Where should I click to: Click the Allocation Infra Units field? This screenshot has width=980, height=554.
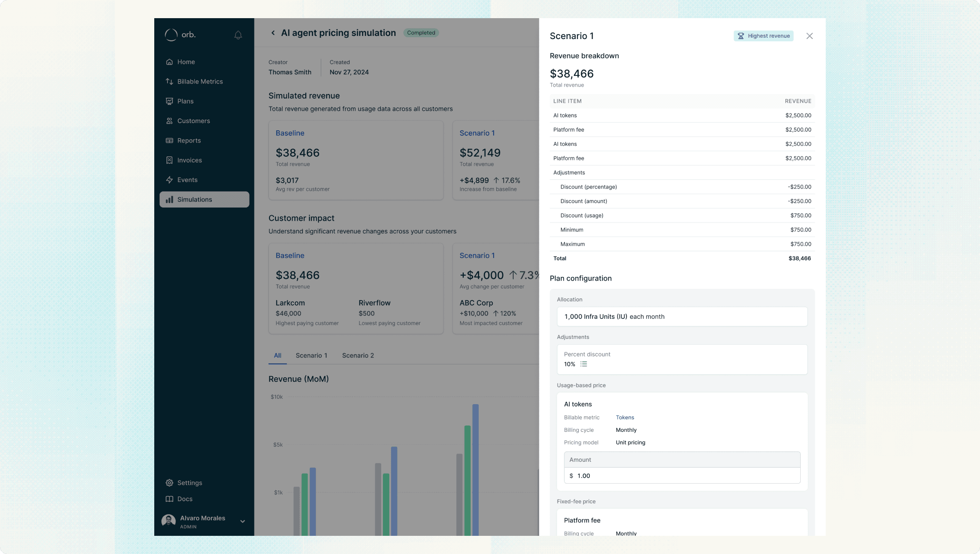(682, 317)
